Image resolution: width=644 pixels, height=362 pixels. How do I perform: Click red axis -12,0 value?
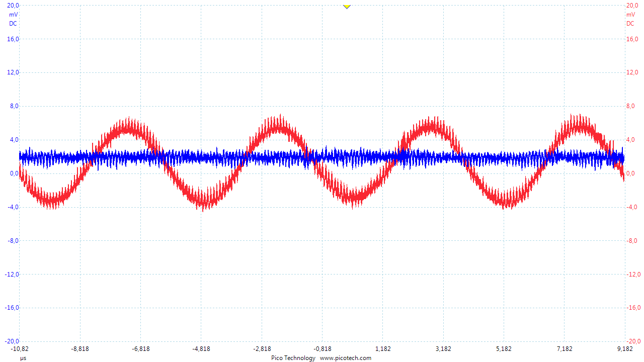click(x=633, y=275)
